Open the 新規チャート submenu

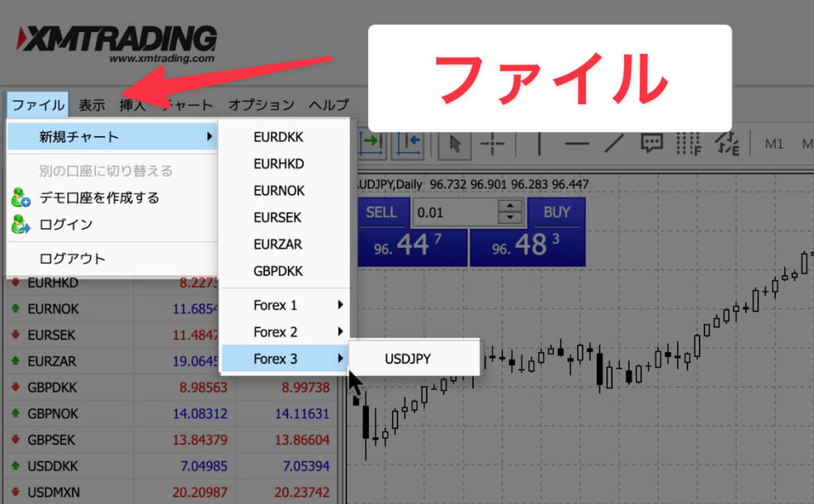pos(111,137)
